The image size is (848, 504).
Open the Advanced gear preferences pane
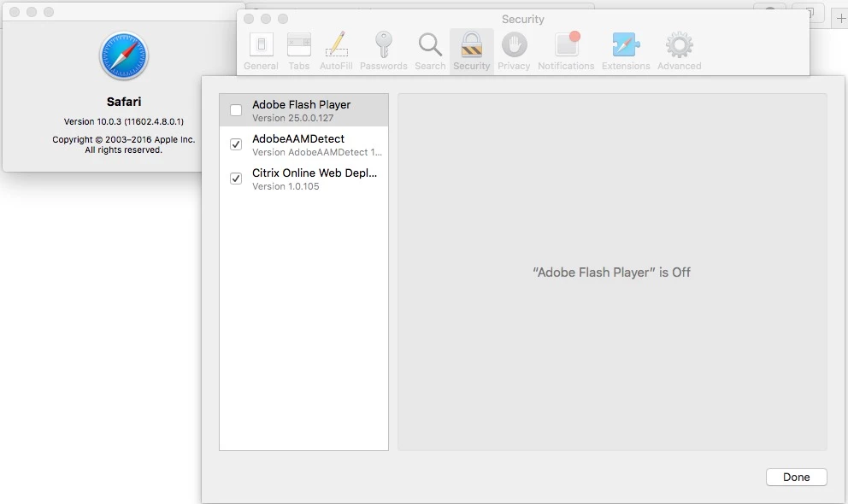(x=680, y=51)
